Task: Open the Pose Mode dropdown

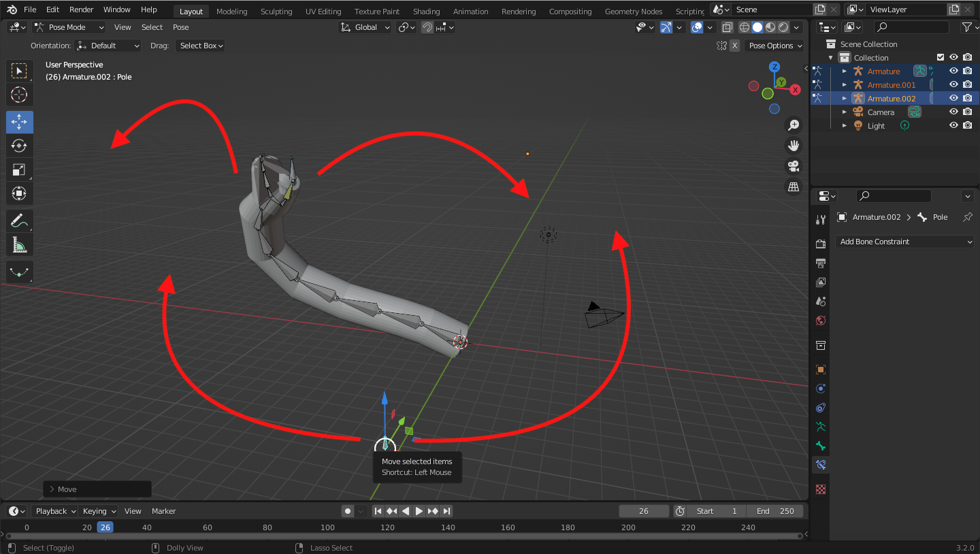Action: 69,27
